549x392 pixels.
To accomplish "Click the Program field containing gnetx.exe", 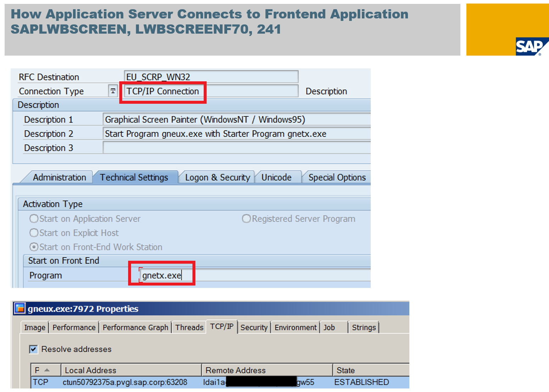I will pos(161,275).
